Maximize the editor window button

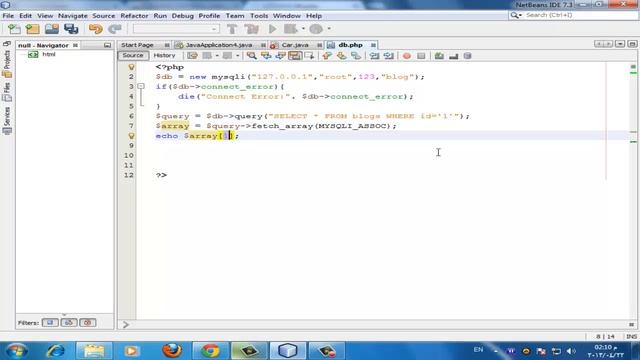pos(632,44)
